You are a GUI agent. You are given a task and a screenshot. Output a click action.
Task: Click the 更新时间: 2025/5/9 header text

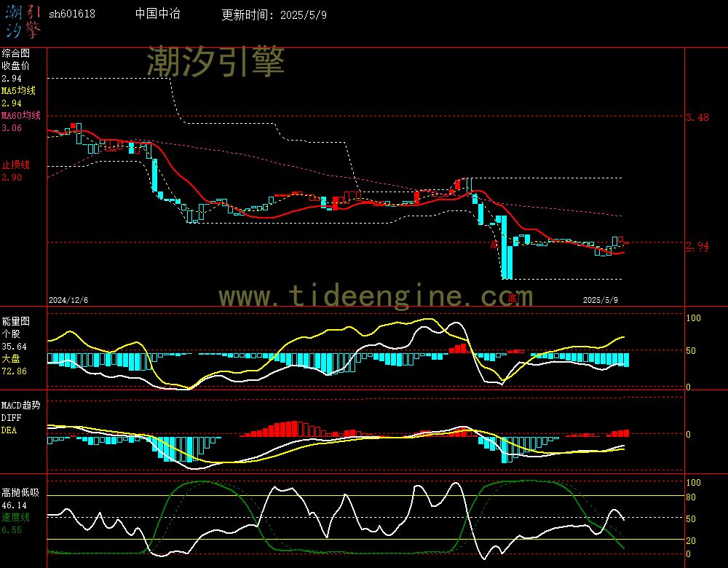[274, 15]
